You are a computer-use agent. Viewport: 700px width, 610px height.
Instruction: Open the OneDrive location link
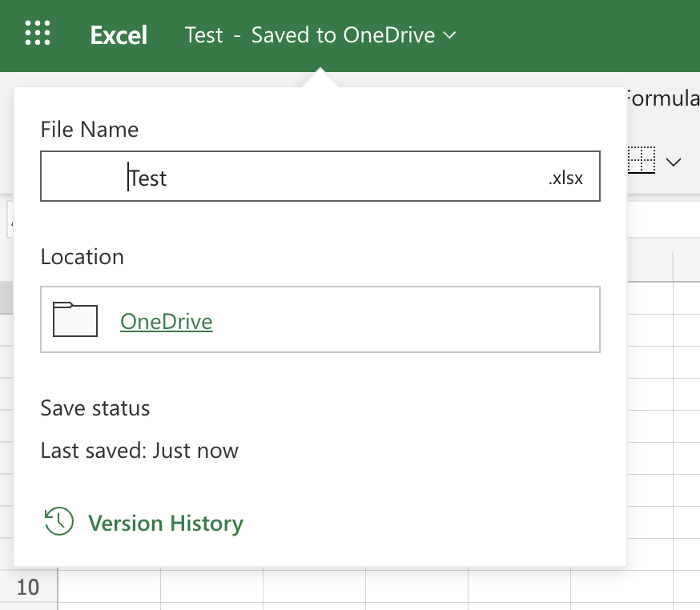coord(167,321)
